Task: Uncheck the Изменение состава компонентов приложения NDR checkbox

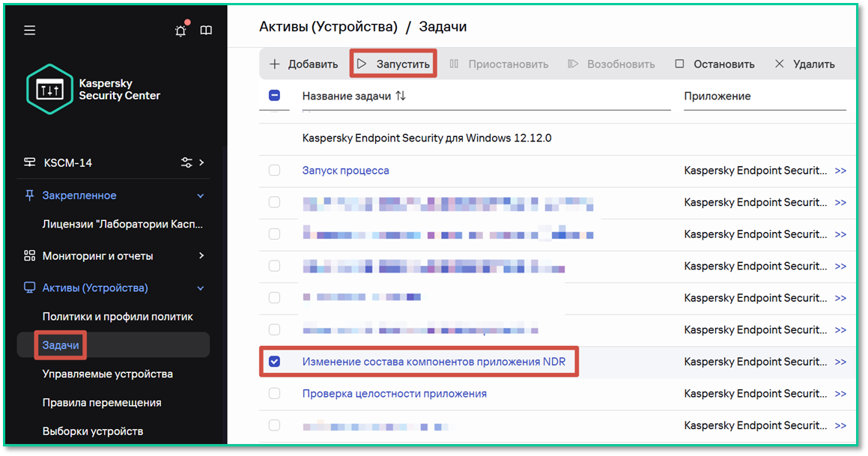Action: [x=275, y=362]
